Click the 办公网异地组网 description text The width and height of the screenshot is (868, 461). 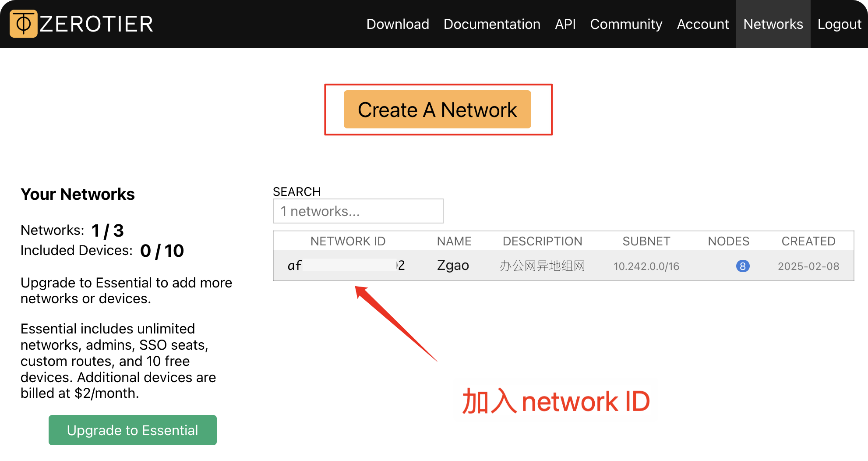click(x=543, y=266)
